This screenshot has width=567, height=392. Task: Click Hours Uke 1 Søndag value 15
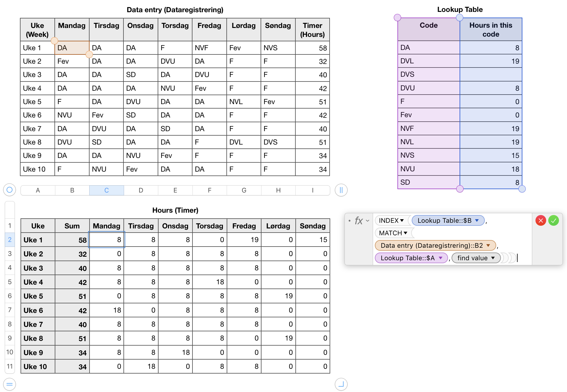[x=313, y=240]
